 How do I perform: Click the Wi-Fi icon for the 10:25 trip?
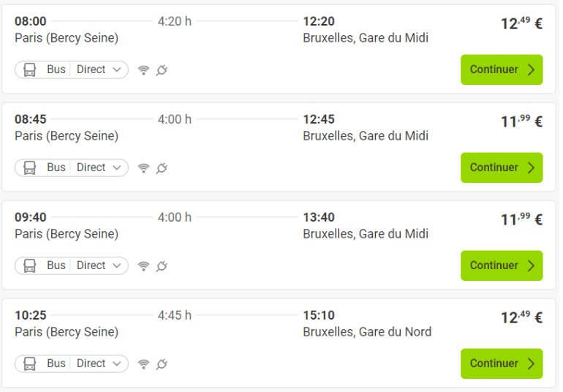tap(143, 364)
